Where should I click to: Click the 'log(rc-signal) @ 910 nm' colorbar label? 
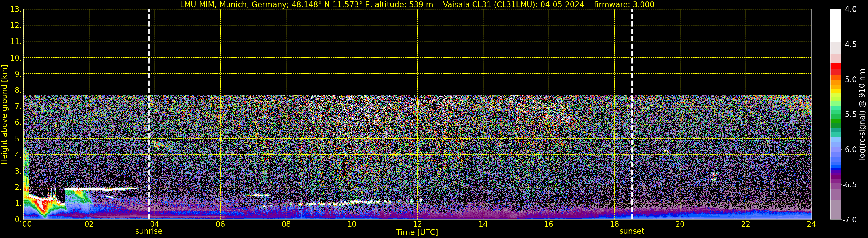click(862, 115)
